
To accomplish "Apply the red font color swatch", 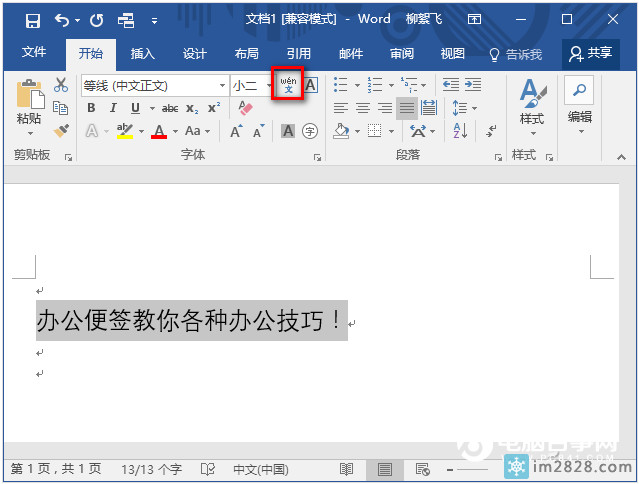I will click(x=158, y=131).
